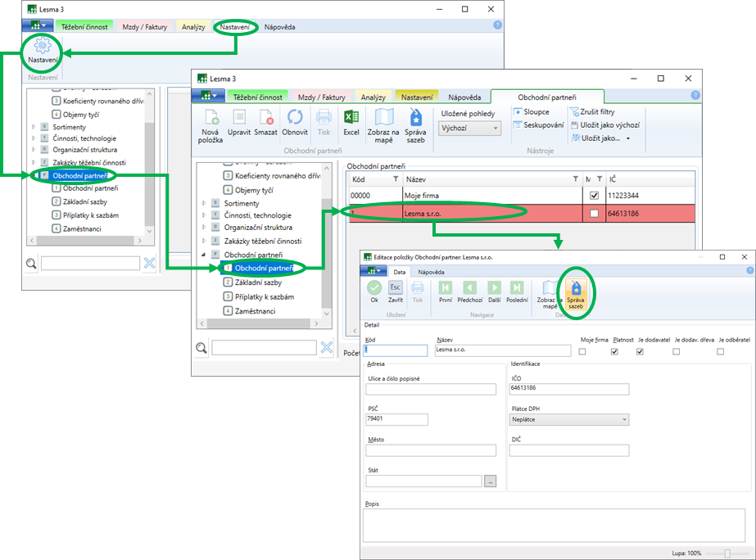The width and height of the screenshot is (756, 560).
Task: Click the Seskupování button
Action: (x=538, y=125)
